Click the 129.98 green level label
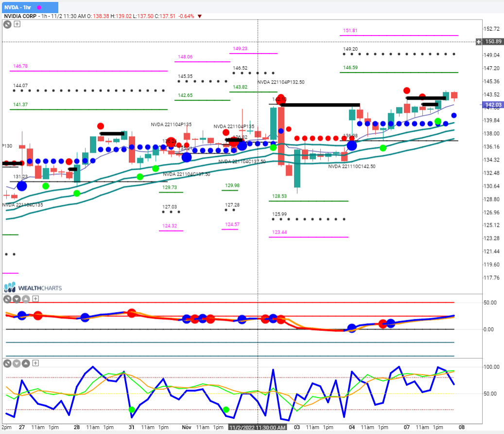The width and height of the screenshot is (504, 434). click(x=232, y=185)
